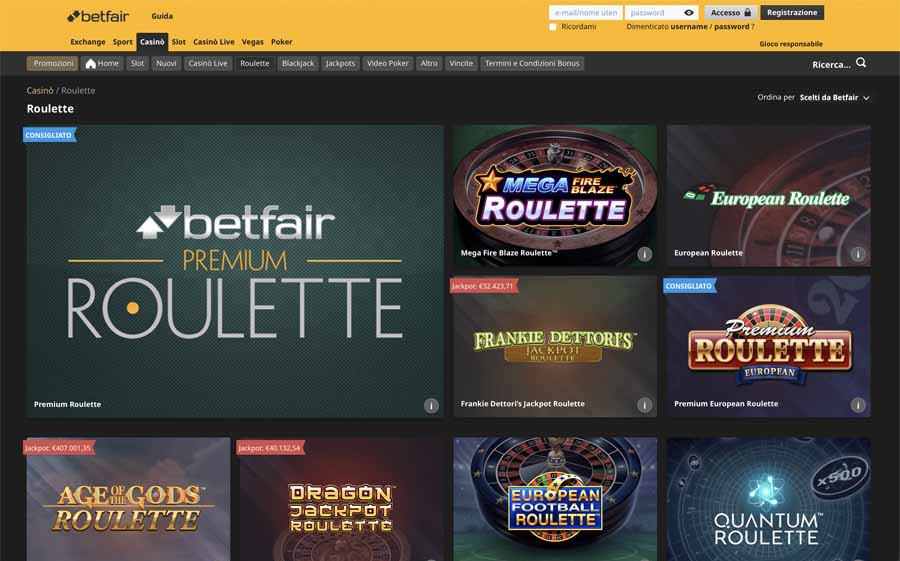
Task: Open info icon on Mega Fire Blaze Roulette
Action: click(645, 254)
